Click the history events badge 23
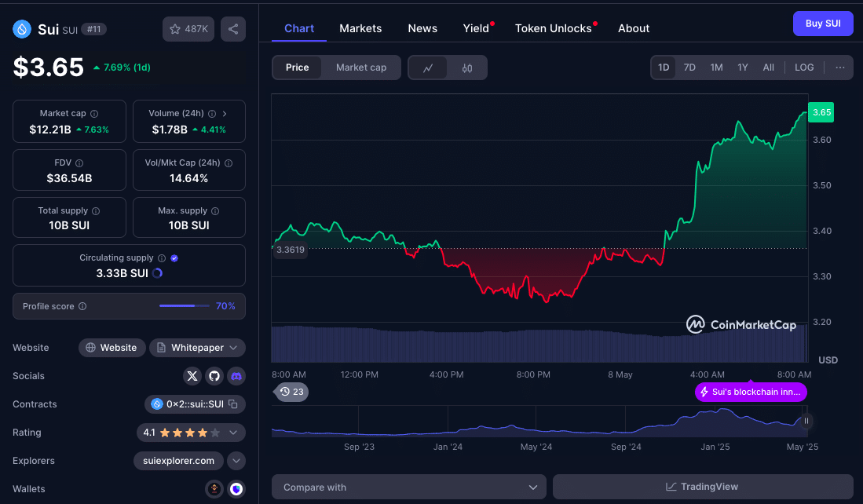The width and height of the screenshot is (863, 504). click(291, 392)
